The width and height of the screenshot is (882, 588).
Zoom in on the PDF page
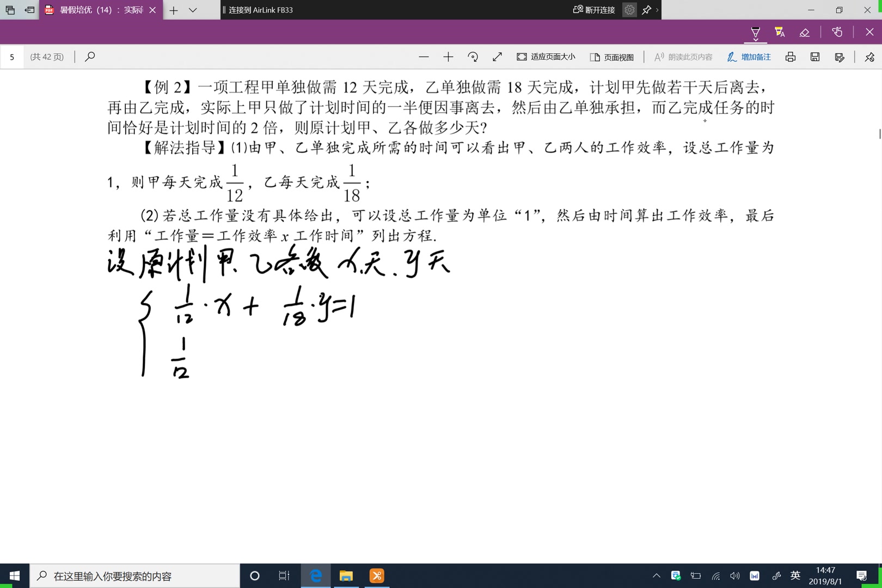point(448,57)
